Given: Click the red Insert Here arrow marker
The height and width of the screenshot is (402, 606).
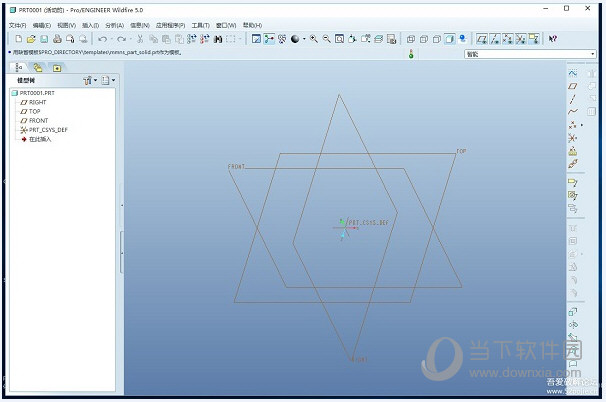Looking at the screenshot, I should click(24, 139).
